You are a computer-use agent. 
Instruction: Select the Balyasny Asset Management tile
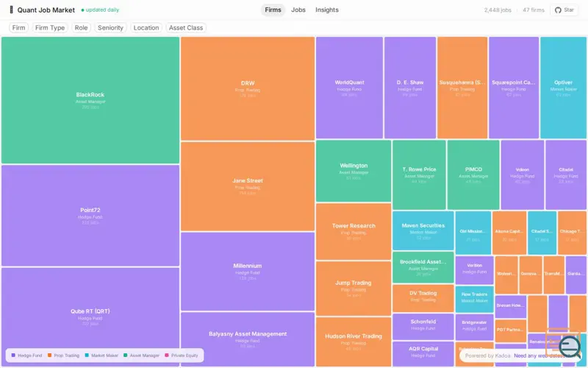(248, 339)
